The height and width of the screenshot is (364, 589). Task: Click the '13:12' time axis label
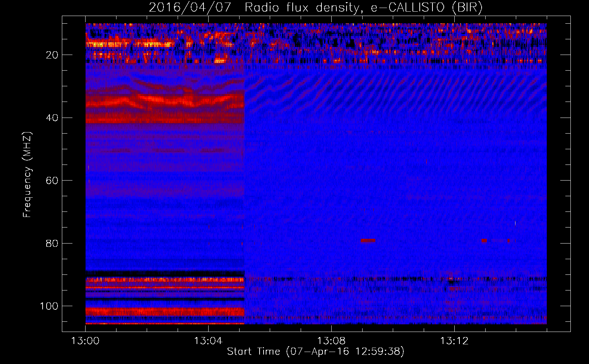point(454,341)
